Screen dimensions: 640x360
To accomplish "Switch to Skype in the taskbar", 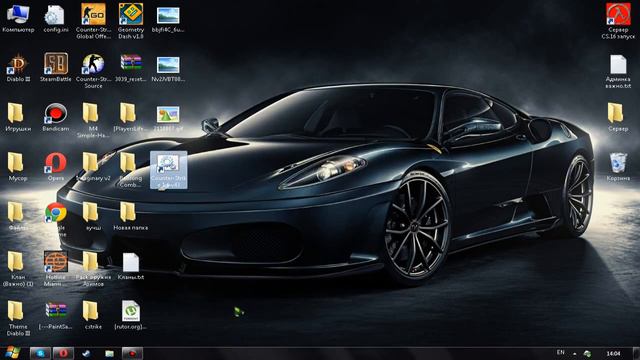I will point(40,353).
